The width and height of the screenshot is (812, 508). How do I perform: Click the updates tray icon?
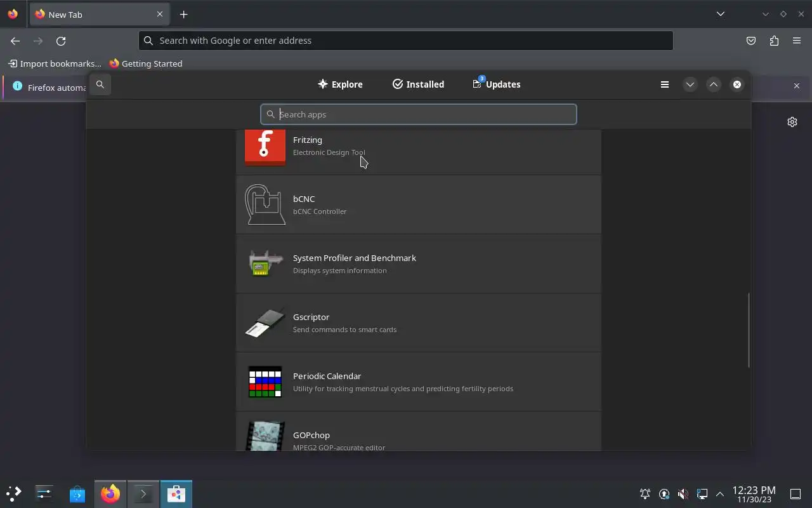pyautogui.click(x=664, y=493)
